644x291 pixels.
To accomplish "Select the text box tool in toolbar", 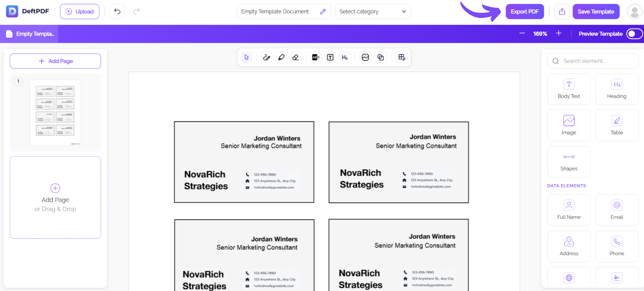I will (330, 57).
